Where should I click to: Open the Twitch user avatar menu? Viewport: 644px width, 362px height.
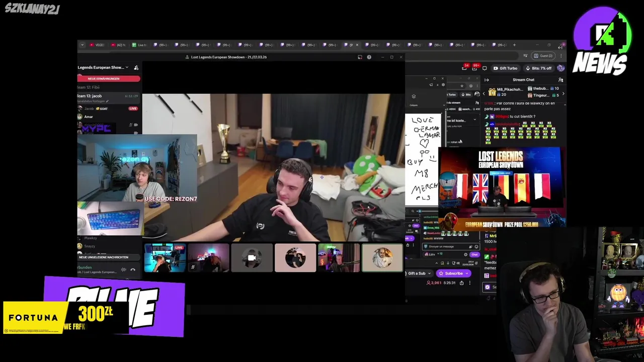[560, 68]
